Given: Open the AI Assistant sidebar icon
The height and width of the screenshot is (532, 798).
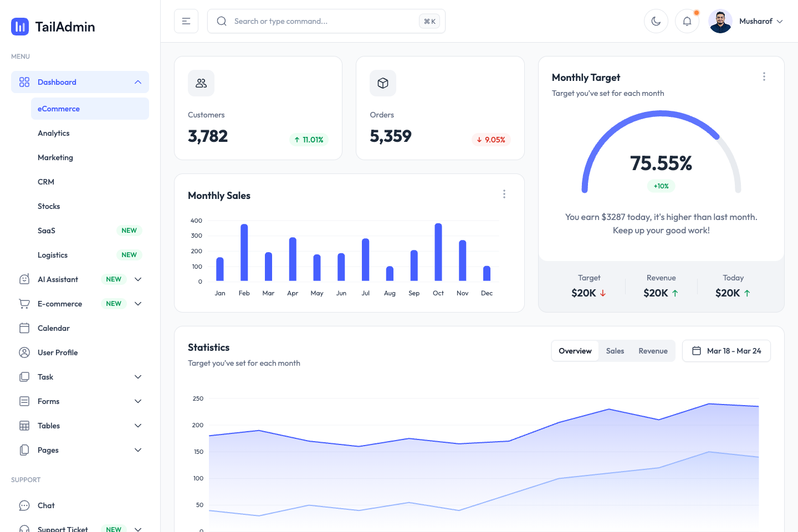Looking at the screenshot, I should pyautogui.click(x=24, y=279).
